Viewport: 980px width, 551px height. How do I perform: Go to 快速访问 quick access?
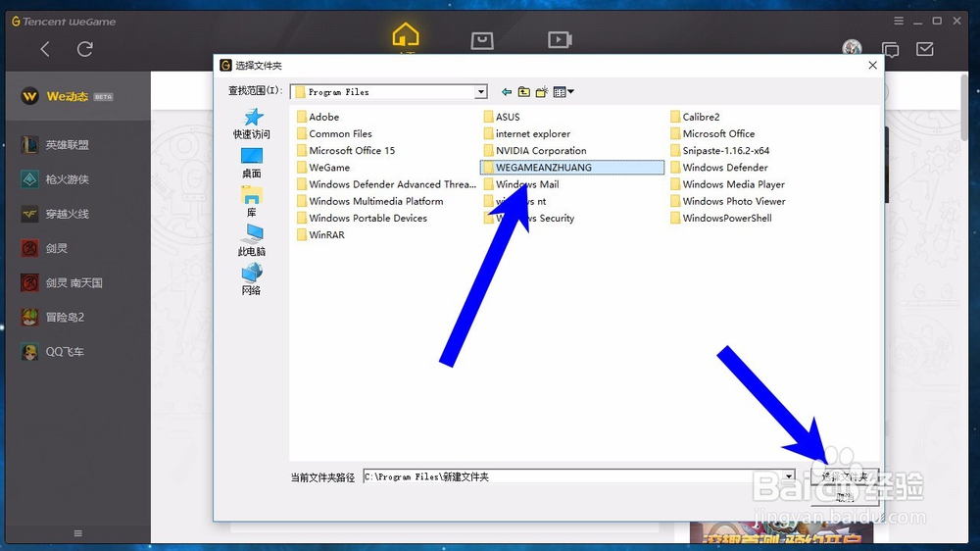click(251, 124)
